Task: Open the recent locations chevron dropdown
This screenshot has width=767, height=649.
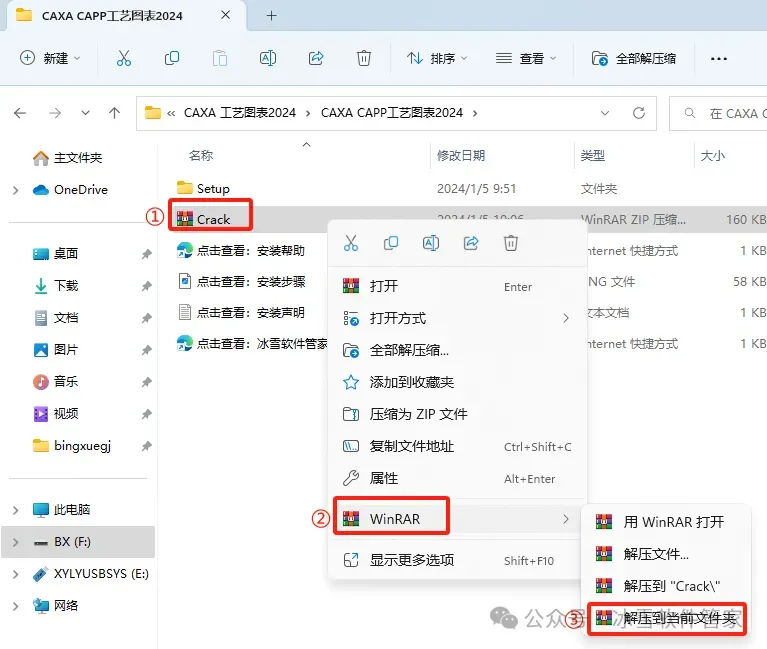Action: tap(86, 113)
